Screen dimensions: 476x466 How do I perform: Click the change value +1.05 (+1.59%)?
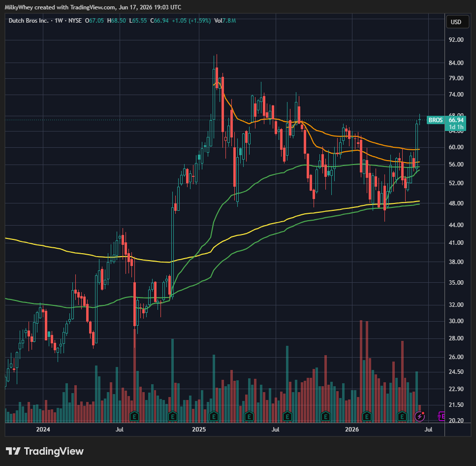click(x=191, y=21)
